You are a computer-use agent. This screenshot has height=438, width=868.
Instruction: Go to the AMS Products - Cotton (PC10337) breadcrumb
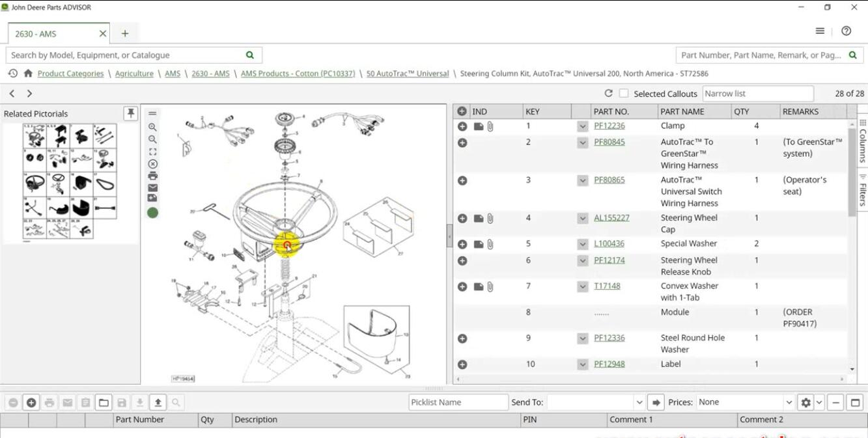coord(298,74)
